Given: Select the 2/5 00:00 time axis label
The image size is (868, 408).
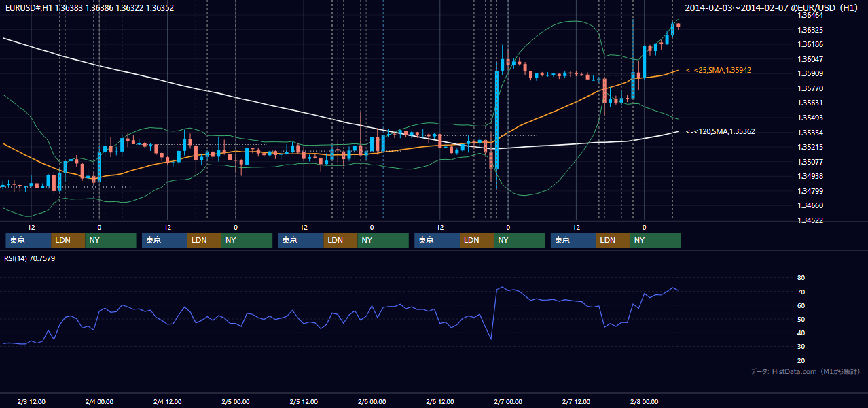Looking at the screenshot, I should 236,402.
